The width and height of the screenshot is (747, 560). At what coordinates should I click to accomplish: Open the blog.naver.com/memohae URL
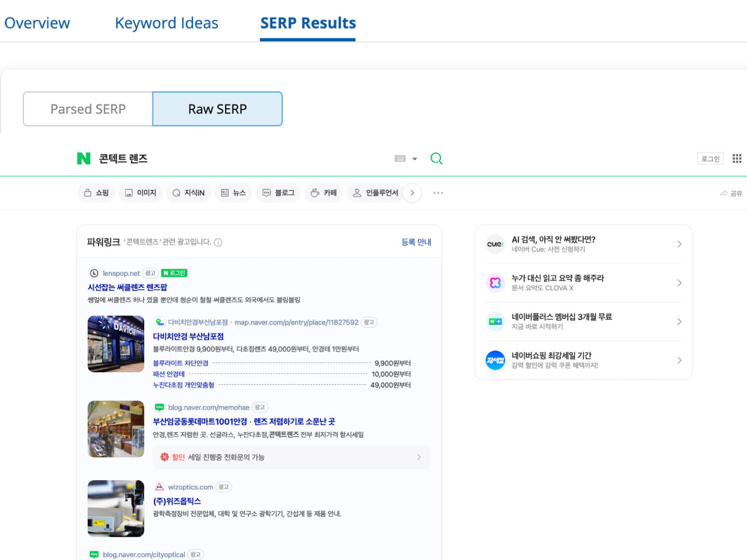click(209, 408)
